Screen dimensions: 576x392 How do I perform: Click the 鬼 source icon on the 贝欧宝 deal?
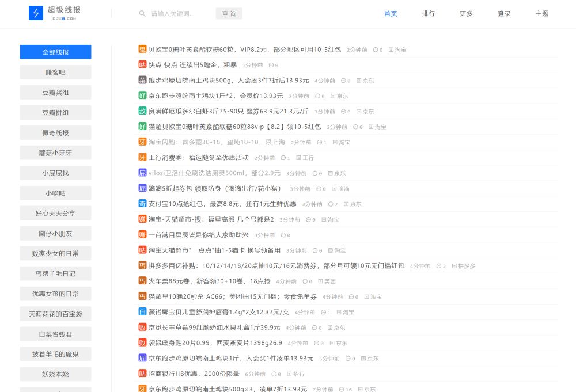tap(142, 50)
